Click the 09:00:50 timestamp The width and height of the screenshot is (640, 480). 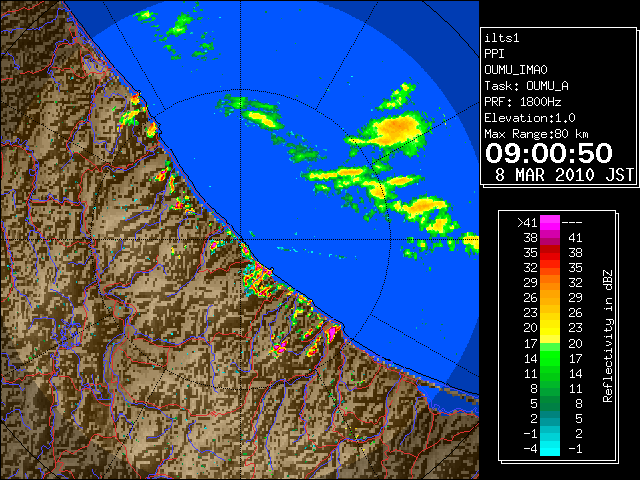point(549,153)
